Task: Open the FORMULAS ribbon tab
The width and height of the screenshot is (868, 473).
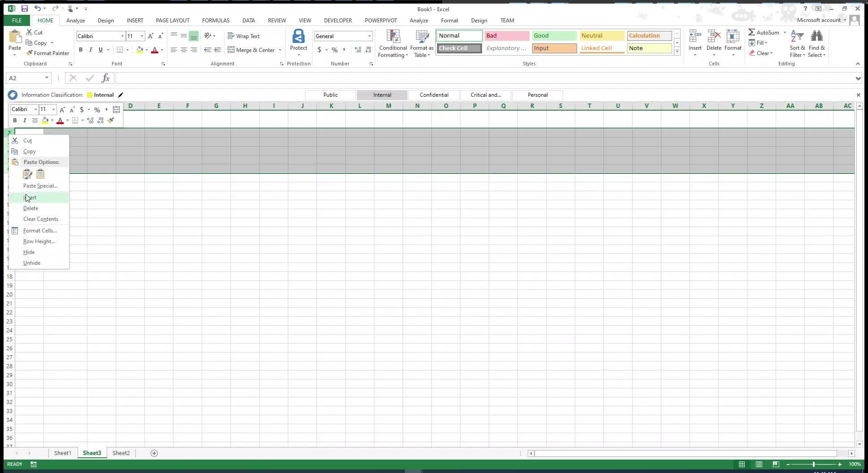Action: [216, 20]
